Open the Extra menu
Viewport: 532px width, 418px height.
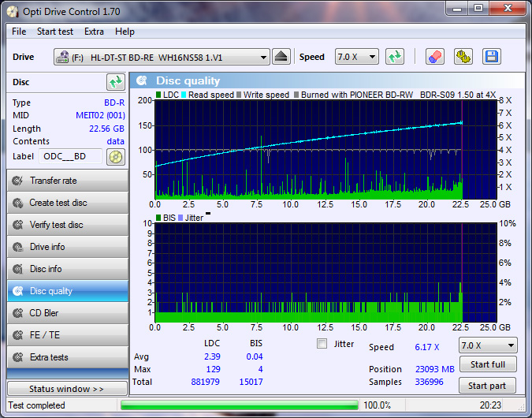(94, 32)
